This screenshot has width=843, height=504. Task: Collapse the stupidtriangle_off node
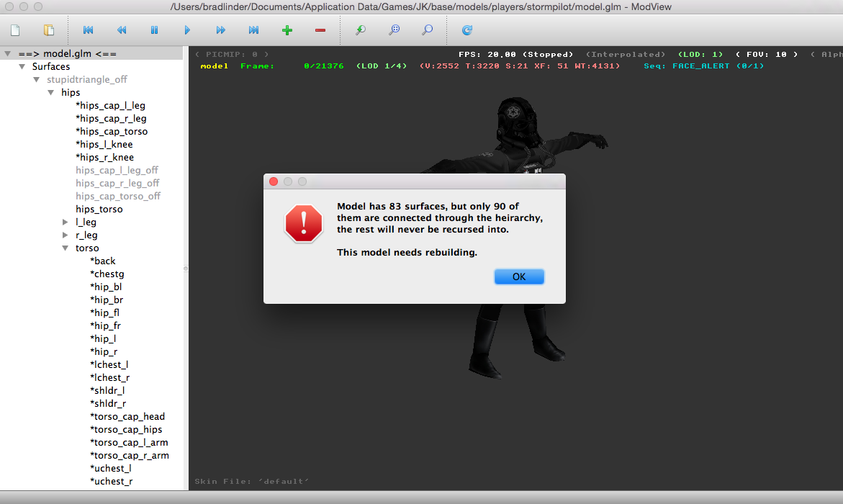point(37,80)
